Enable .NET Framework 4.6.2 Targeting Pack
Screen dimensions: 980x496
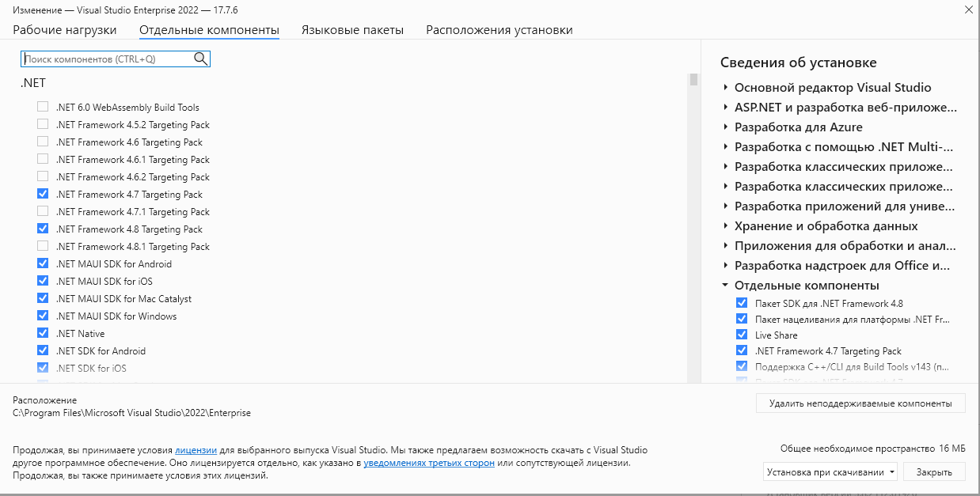pyautogui.click(x=43, y=176)
